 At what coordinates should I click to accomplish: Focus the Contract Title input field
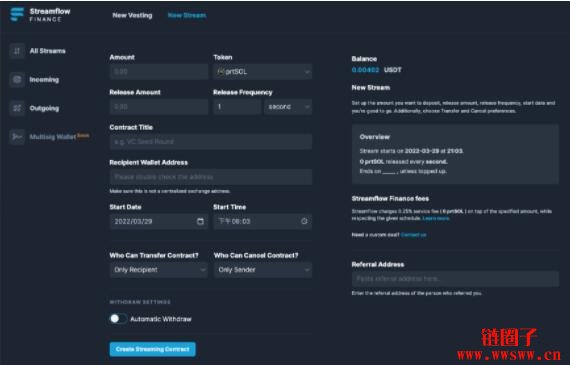tap(210, 142)
